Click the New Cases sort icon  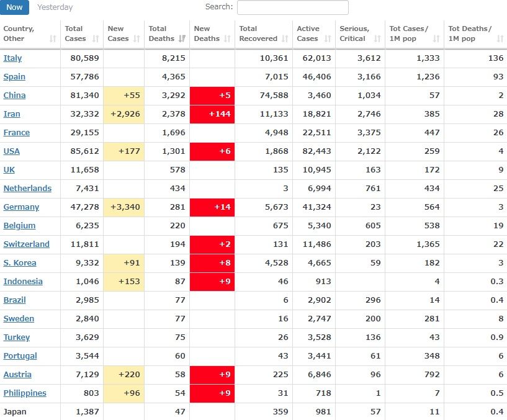(137, 38)
